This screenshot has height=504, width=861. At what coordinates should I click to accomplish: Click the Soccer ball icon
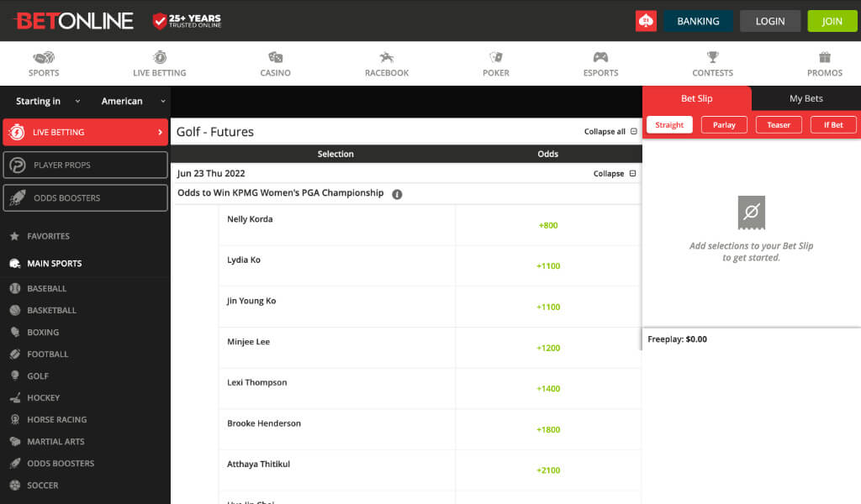(15, 486)
